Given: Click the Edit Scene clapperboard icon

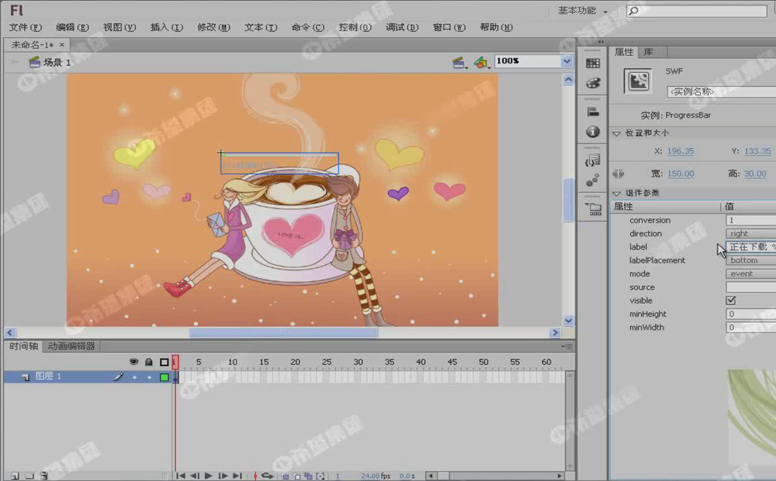Looking at the screenshot, I should click(458, 62).
